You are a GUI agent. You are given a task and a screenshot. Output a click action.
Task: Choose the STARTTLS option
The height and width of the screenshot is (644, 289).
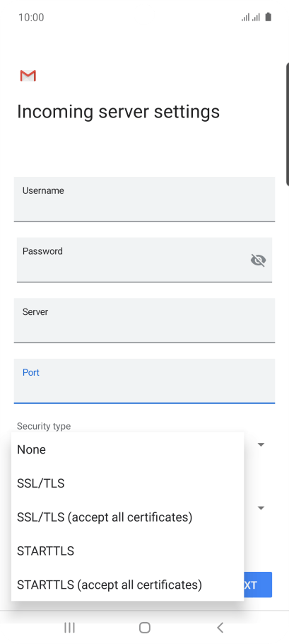pyautogui.click(x=127, y=551)
